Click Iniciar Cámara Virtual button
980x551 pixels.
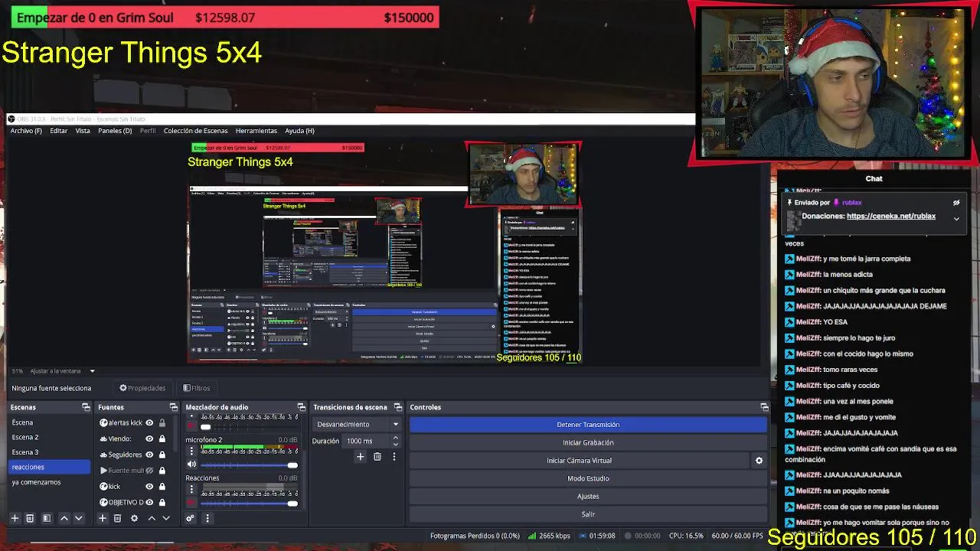point(579,461)
